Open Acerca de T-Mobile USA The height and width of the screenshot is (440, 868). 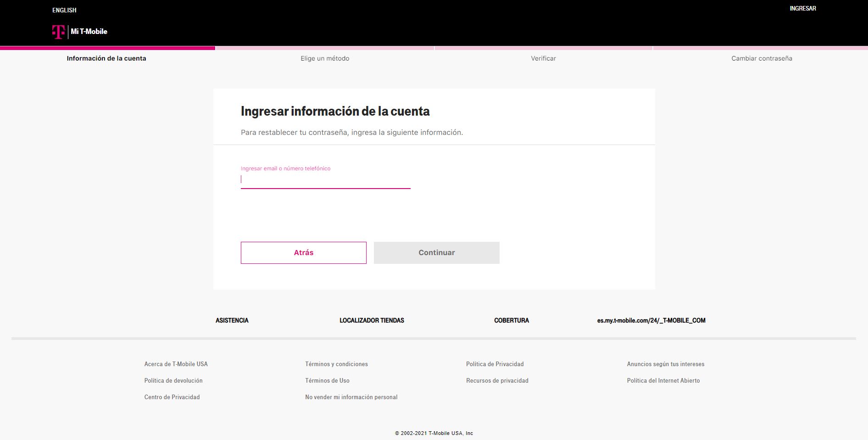(x=176, y=364)
